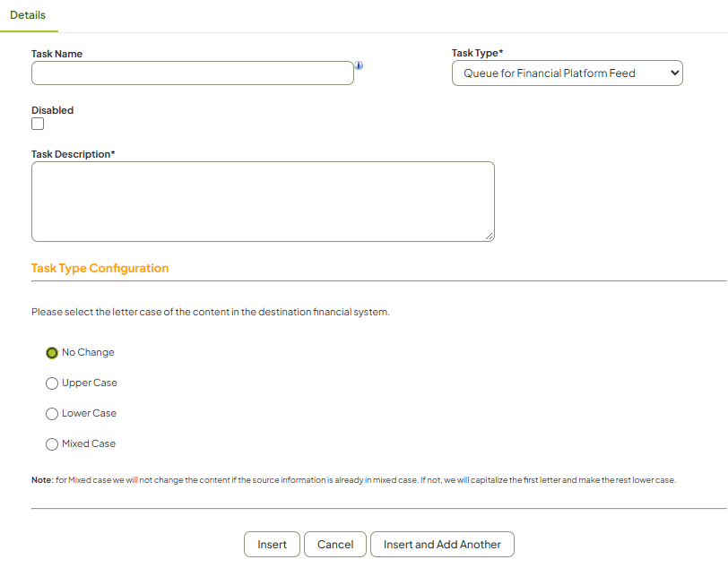Click the Insert button

coord(272,545)
